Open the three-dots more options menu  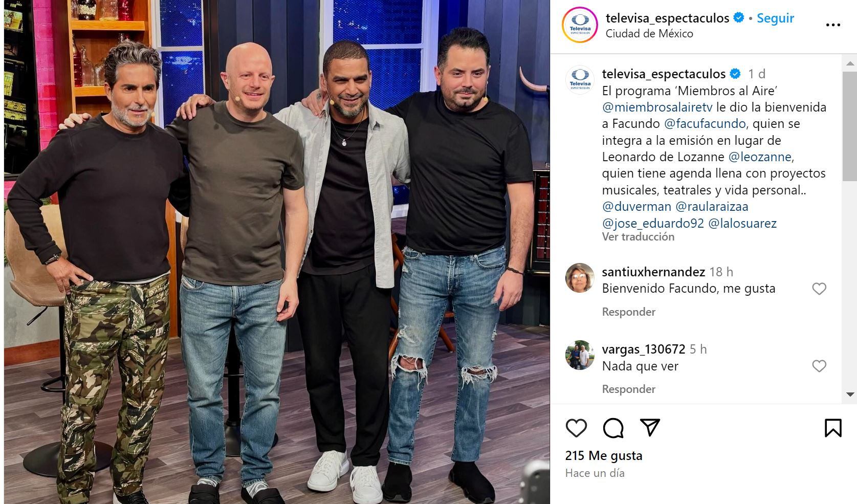coord(833,25)
